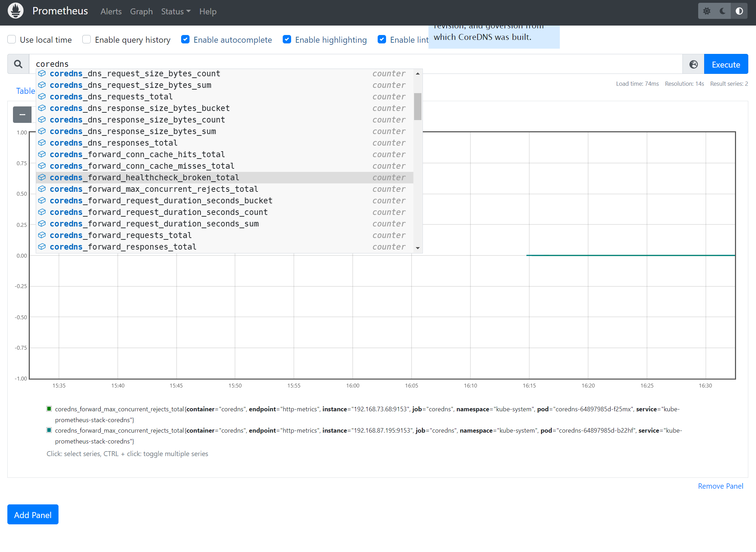Image resolution: width=756 pixels, height=552 pixels.
Task: Click the Prometheus flame logo
Action: pos(16,11)
